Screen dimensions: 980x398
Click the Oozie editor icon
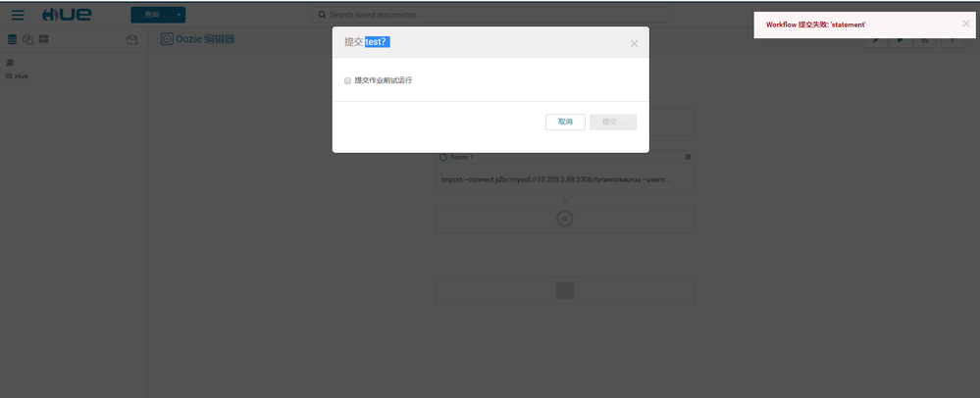click(167, 39)
